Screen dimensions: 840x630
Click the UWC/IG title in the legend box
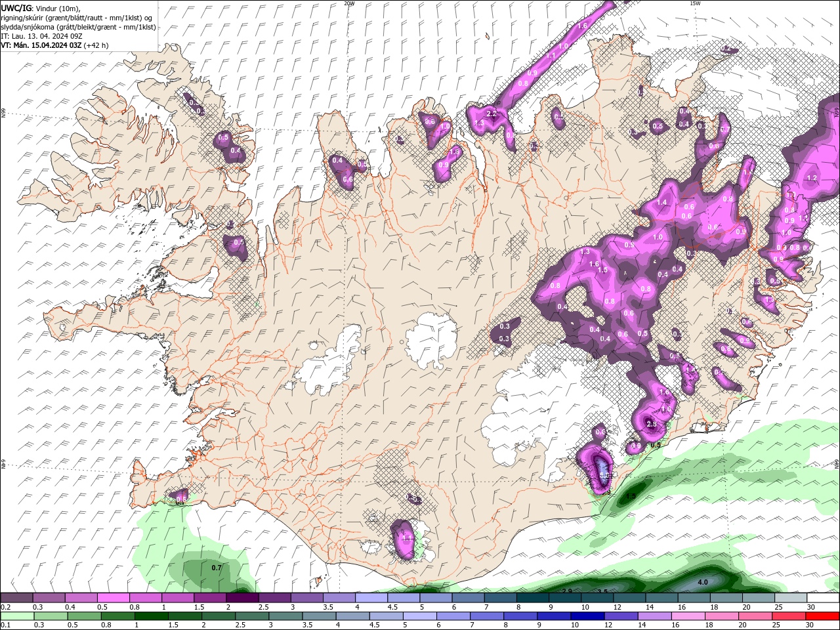16,8
